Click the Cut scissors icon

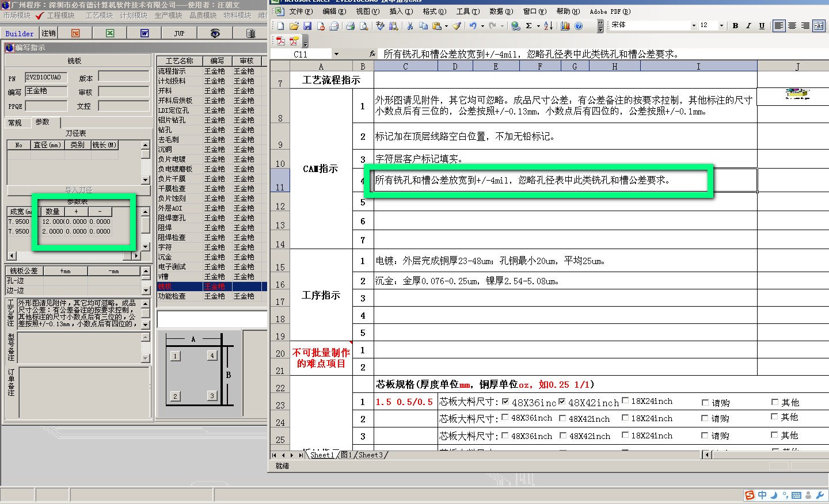pyautogui.click(x=410, y=26)
